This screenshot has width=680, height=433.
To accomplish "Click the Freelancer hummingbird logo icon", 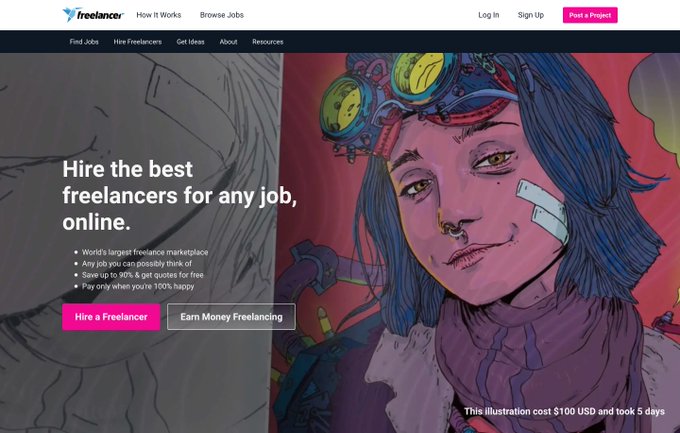I will click(x=70, y=14).
